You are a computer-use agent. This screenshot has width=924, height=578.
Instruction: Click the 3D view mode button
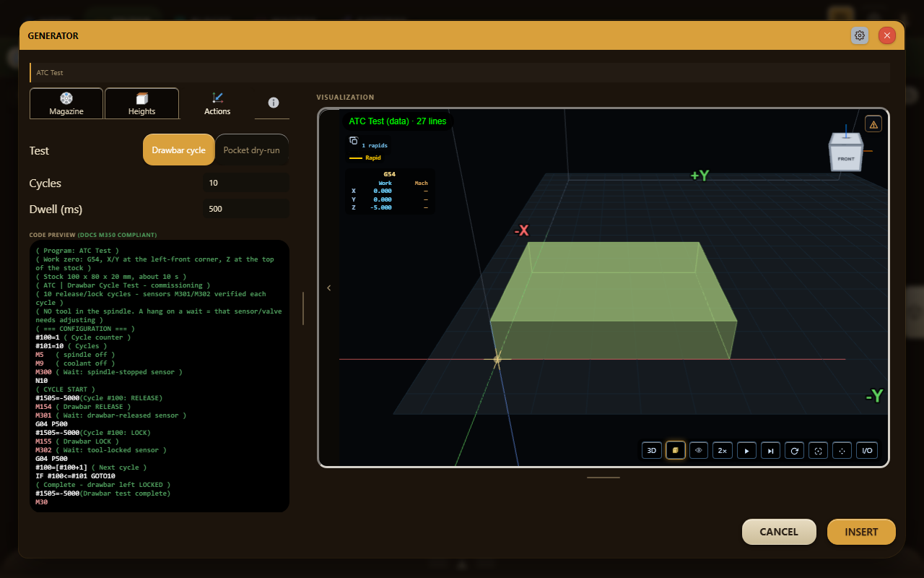(x=651, y=450)
